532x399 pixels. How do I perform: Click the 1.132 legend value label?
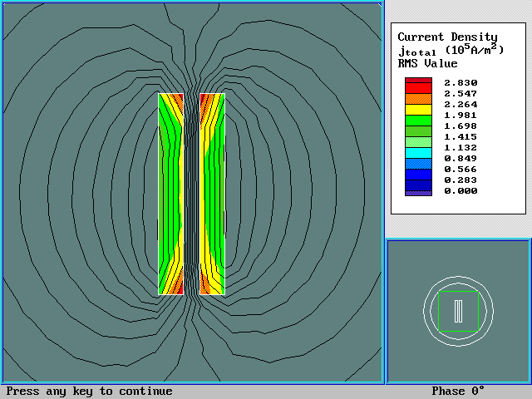point(460,147)
